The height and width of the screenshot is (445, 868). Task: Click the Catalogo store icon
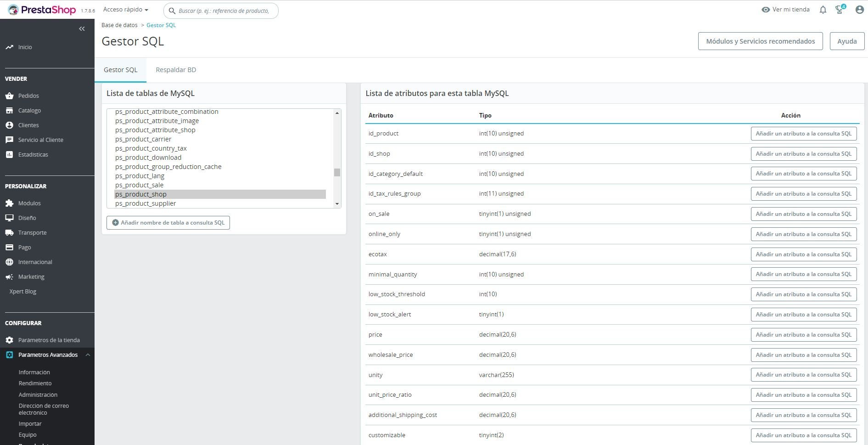pos(9,110)
